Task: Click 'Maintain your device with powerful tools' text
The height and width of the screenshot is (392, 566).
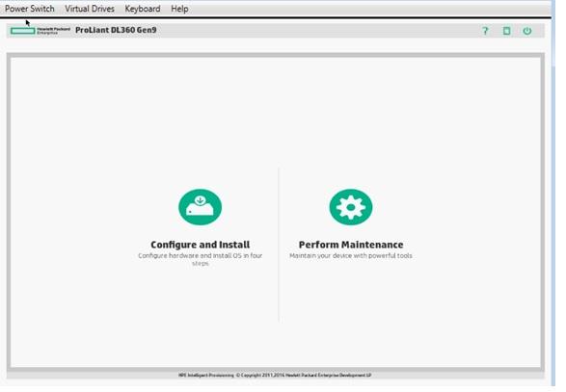Action: coord(351,255)
